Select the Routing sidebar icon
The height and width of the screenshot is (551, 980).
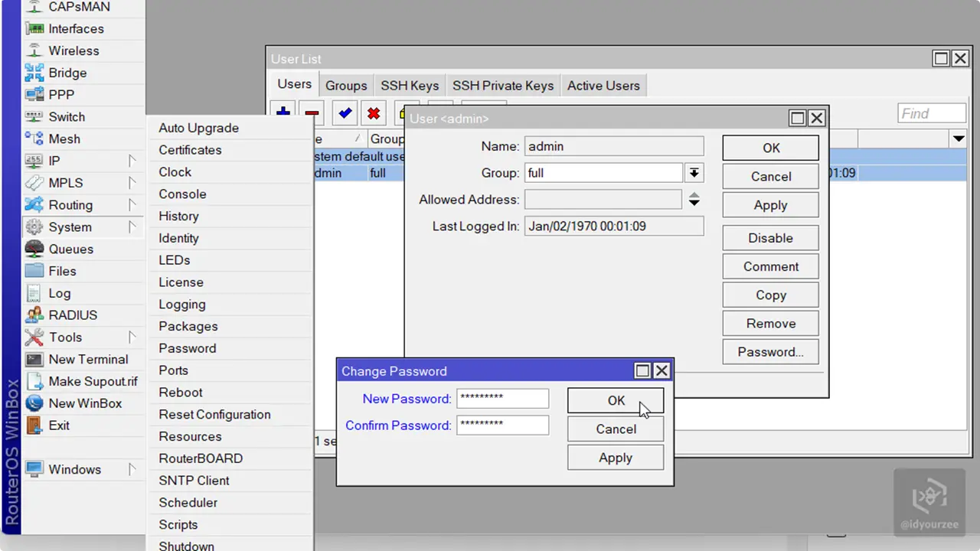click(34, 205)
